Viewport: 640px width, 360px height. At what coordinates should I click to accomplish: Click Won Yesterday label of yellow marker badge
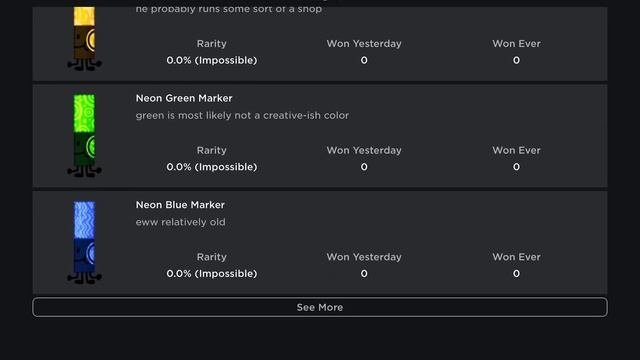[364, 44]
